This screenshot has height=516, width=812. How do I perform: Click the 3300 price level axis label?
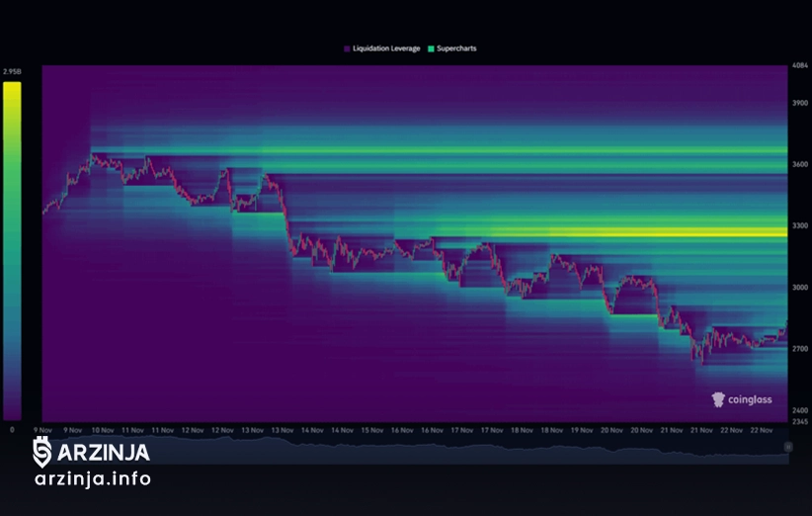[800, 226]
